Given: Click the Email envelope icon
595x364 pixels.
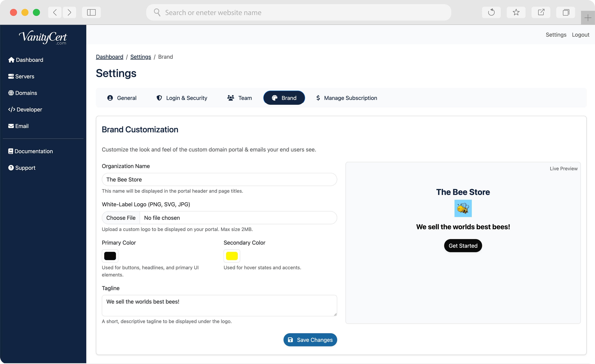Looking at the screenshot, I should [x=11, y=126].
